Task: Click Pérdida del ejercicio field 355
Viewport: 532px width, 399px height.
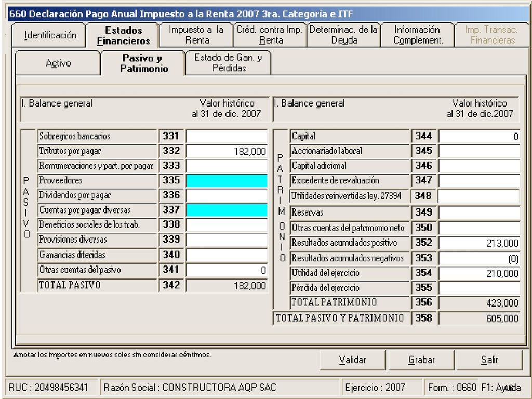Action: (479, 288)
